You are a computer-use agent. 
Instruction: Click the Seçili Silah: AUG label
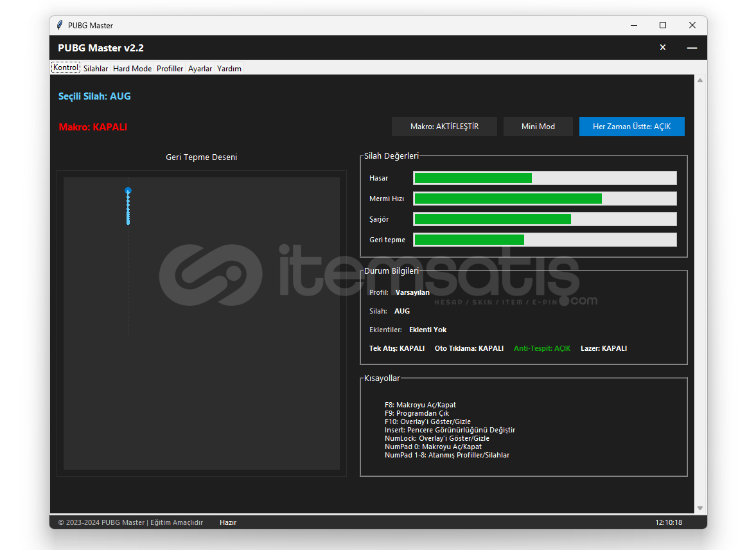point(94,96)
